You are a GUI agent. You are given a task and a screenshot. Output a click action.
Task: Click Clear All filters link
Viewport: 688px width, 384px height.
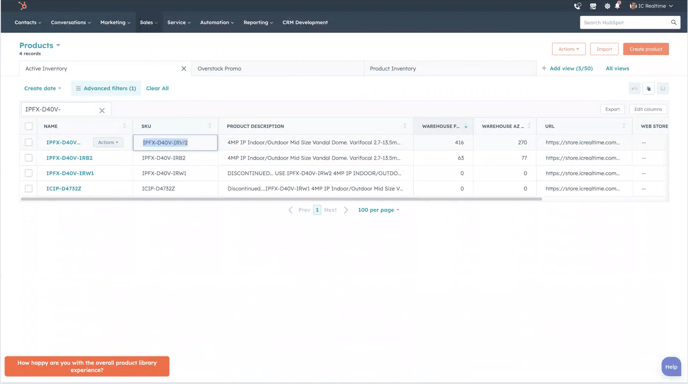[x=157, y=88]
